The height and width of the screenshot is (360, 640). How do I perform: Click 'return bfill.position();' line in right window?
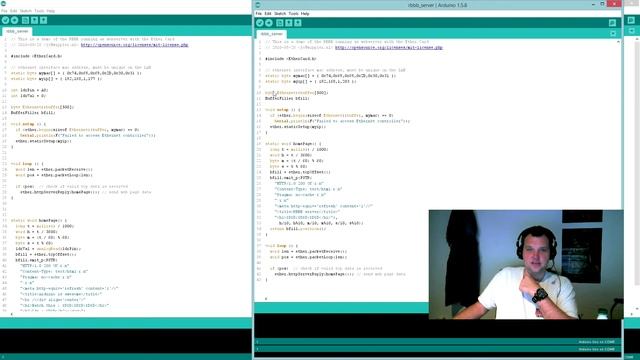[x=298, y=229]
